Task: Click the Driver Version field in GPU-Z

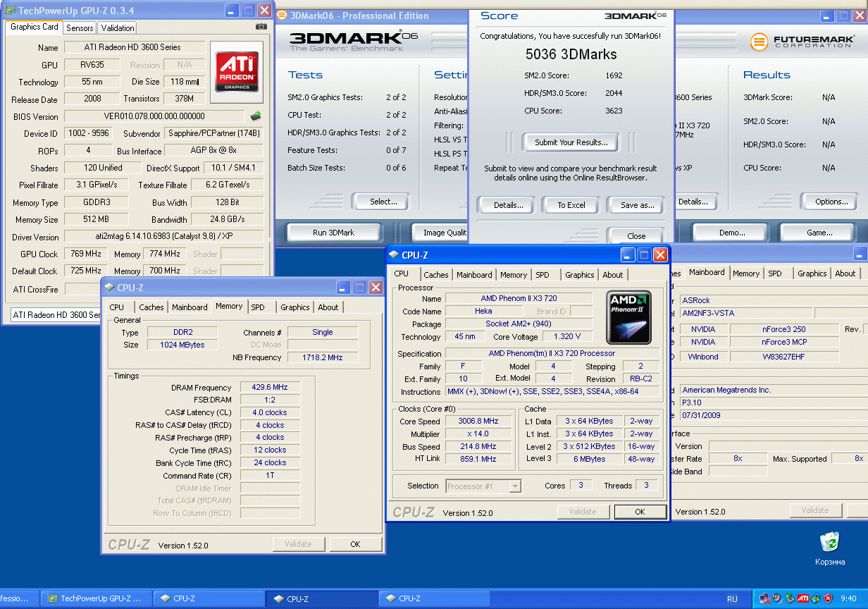Action: coord(164,237)
